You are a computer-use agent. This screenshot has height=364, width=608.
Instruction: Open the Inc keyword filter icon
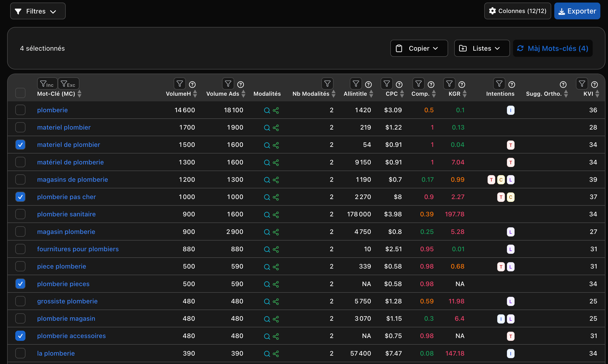(x=47, y=84)
